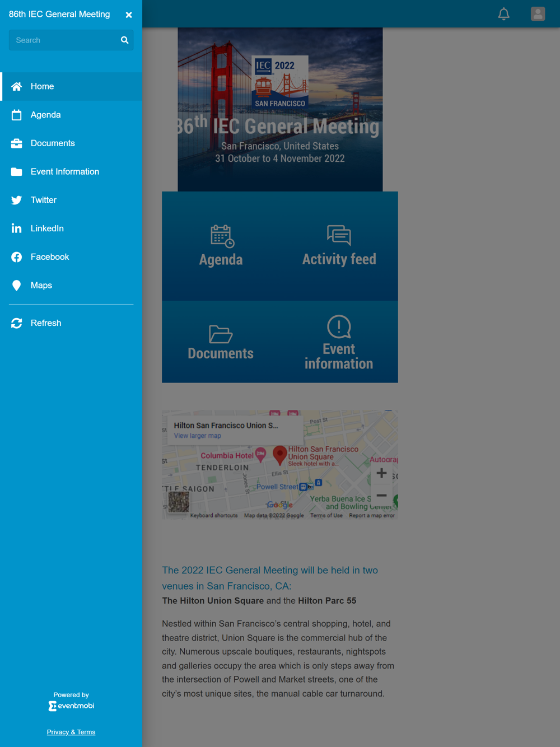Open Agenda from the sidebar menu
560x747 pixels.
(71, 115)
